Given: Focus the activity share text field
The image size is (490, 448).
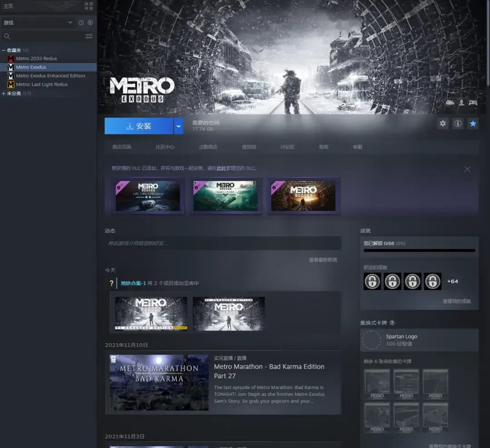Looking at the screenshot, I should coord(223,243).
